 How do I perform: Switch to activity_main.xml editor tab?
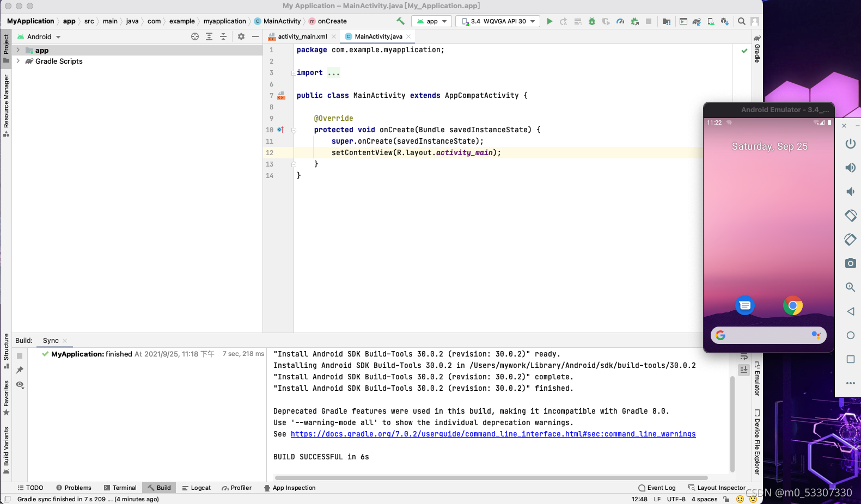pyautogui.click(x=302, y=36)
